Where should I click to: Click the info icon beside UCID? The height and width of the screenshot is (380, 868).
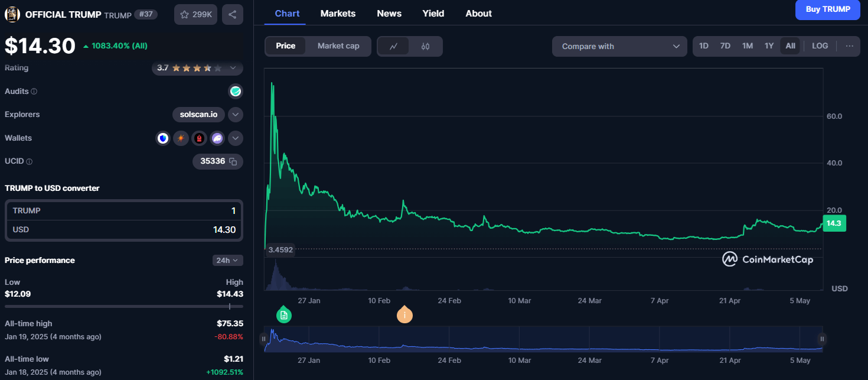click(x=29, y=161)
